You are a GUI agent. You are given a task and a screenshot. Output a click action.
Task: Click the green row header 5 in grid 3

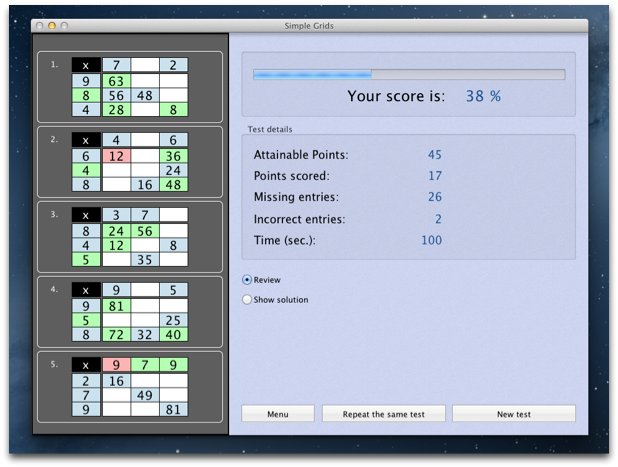[86, 259]
